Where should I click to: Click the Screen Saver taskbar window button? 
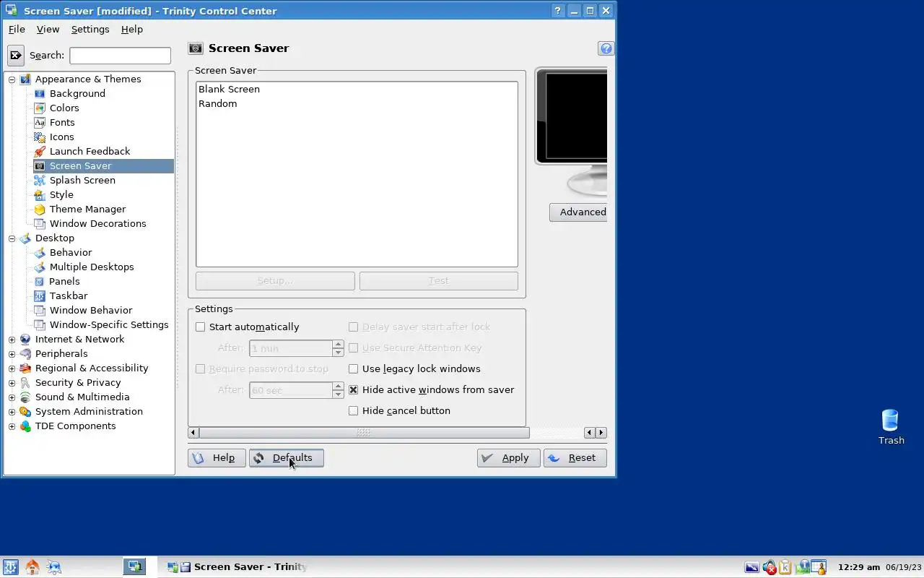tap(238, 567)
